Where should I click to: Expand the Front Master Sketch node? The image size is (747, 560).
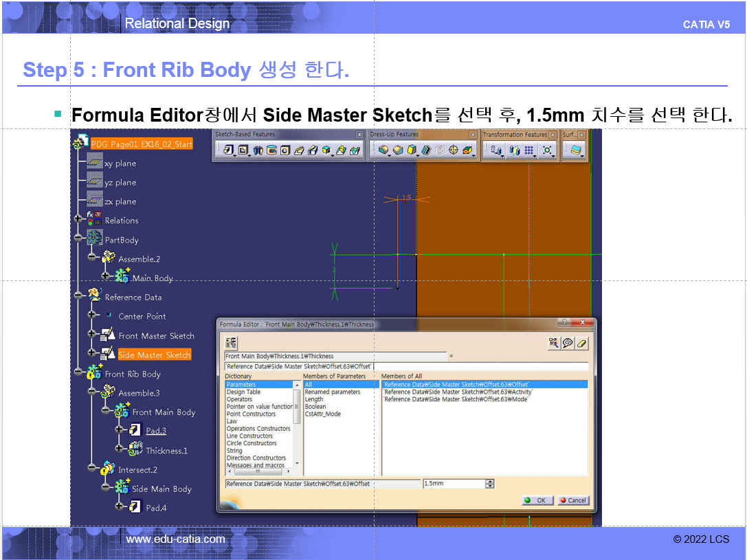click(x=92, y=335)
